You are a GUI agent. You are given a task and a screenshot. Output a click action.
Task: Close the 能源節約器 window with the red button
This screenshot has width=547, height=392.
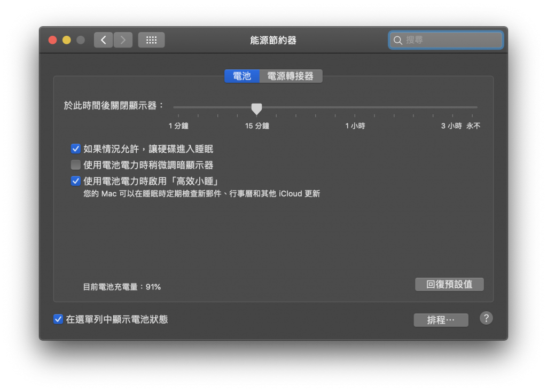tap(53, 40)
